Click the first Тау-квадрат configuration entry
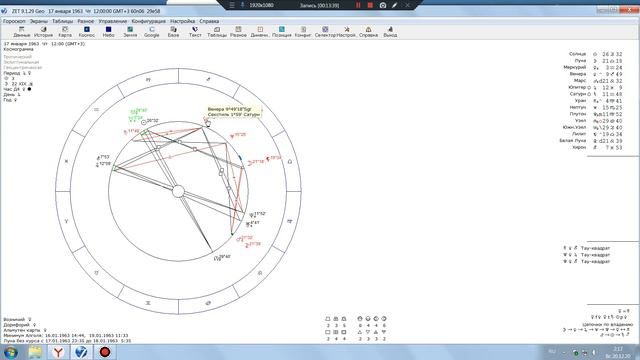 point(587,248)
